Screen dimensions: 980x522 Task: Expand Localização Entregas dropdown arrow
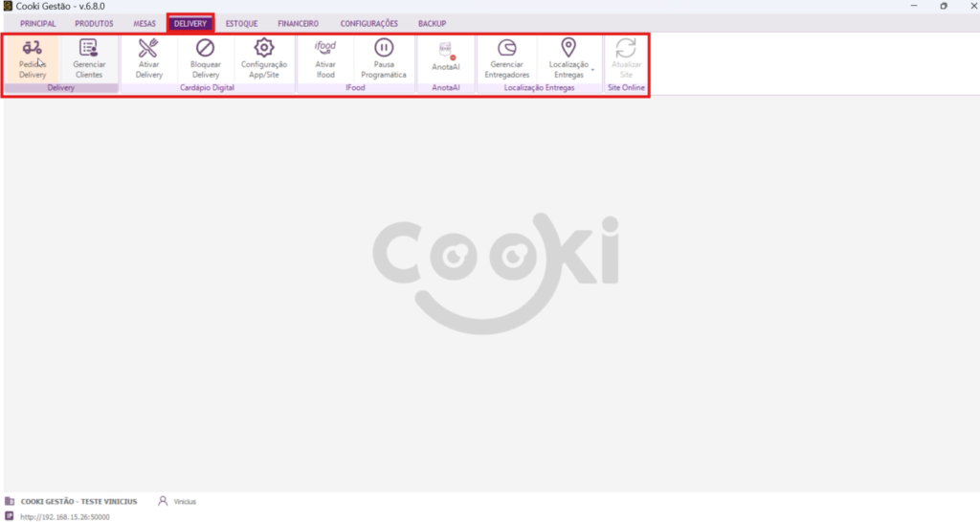593,70
